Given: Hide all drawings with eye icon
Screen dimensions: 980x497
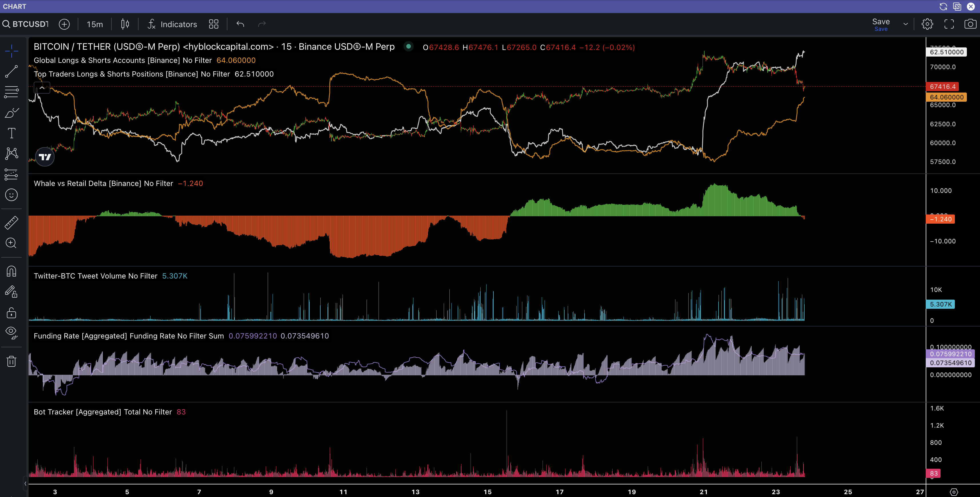Looking at the screenshot, I should coord(11,332).
